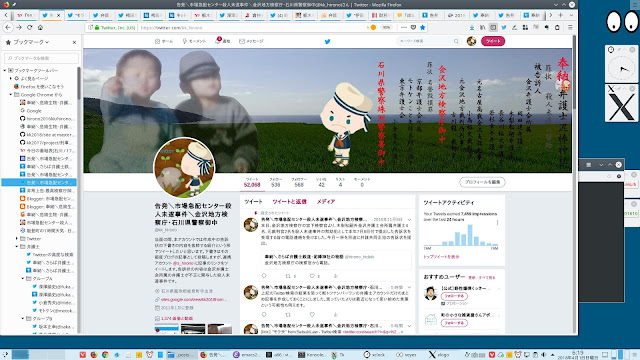Click the browser forward arrow

coord(19,27)
